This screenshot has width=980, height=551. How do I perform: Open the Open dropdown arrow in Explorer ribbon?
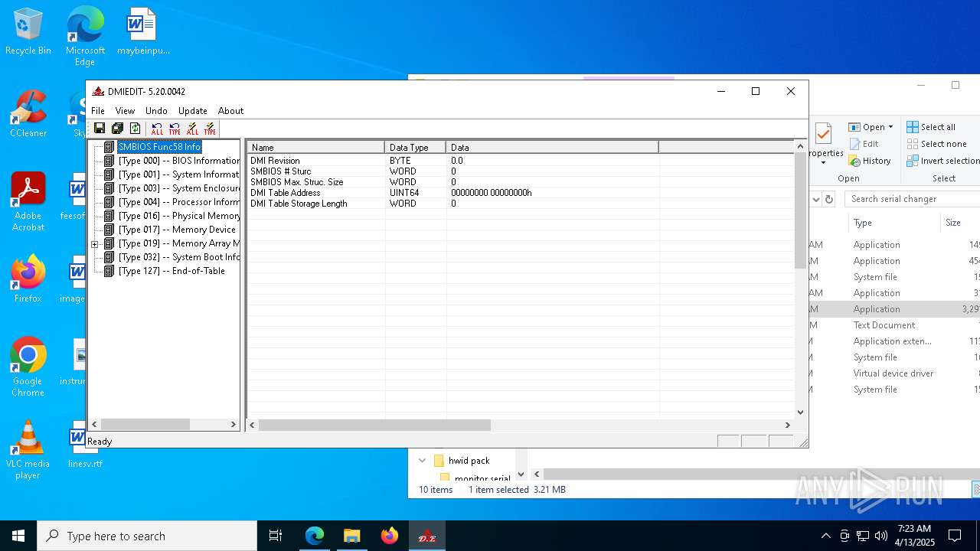(x=890, y=127)
